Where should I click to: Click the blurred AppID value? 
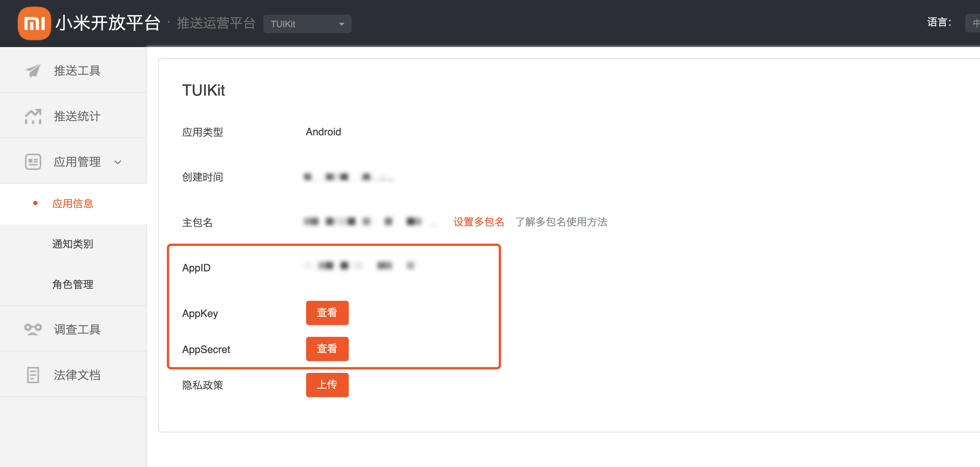point(359,265)
